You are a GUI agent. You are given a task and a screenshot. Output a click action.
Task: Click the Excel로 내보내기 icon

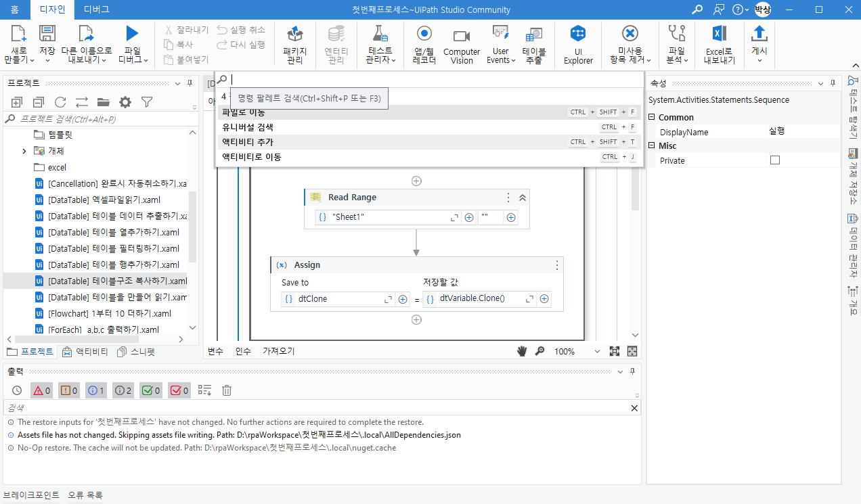(720, 34)
